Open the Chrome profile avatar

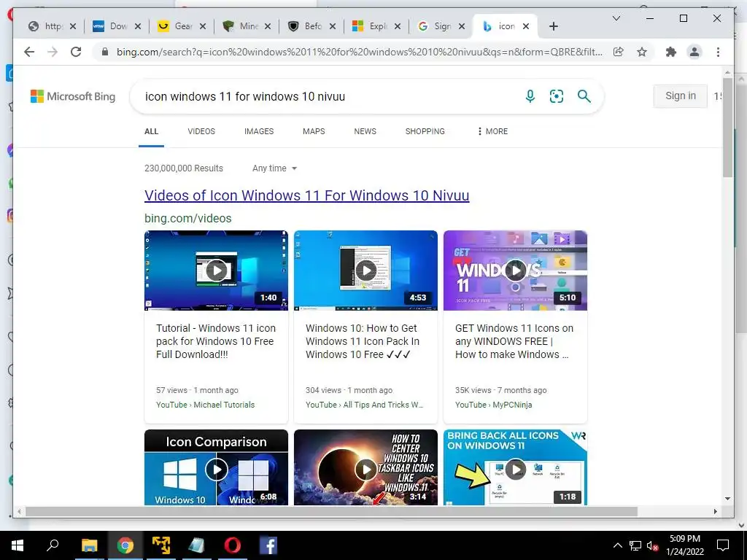(x=694, y=52)
